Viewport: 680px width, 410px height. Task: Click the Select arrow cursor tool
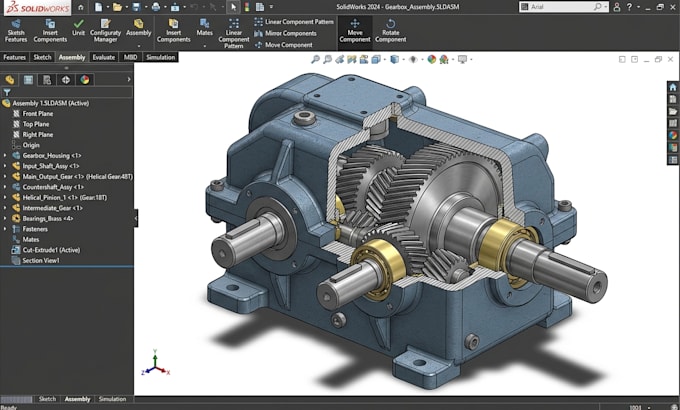233,7
